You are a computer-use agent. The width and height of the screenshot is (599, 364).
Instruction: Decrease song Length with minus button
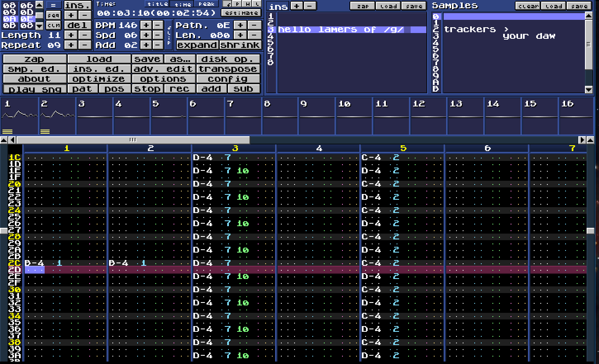click(85, 35)
